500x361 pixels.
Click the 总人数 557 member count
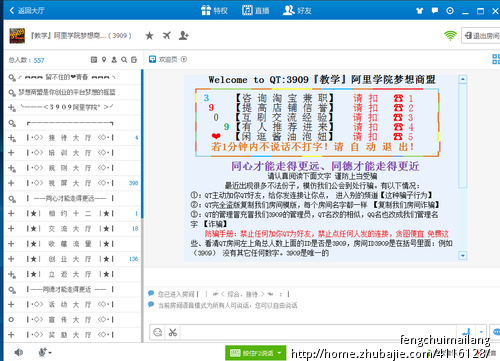point(26,60)
